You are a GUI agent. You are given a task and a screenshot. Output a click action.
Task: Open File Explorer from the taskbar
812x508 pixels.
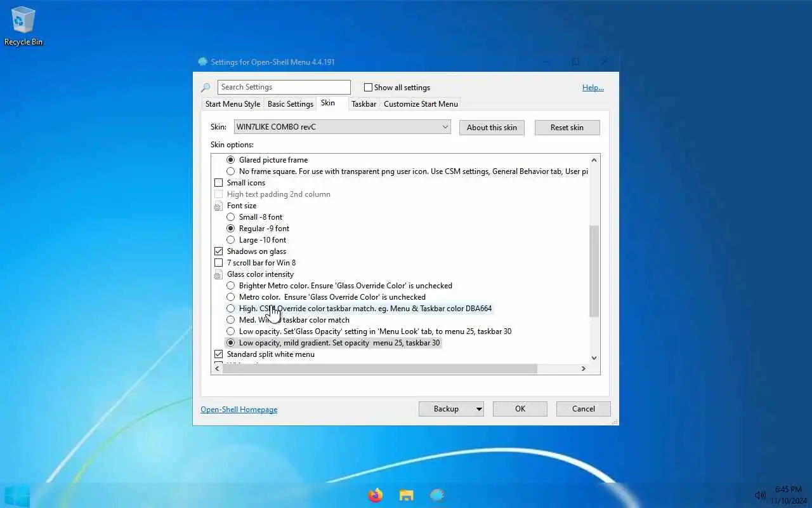(407, 495)
